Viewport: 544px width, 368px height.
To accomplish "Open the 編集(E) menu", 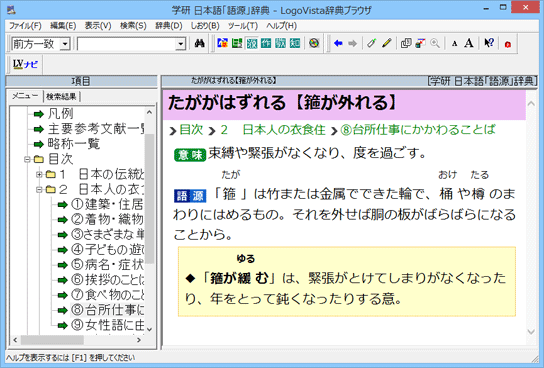I will pos(63,26).
